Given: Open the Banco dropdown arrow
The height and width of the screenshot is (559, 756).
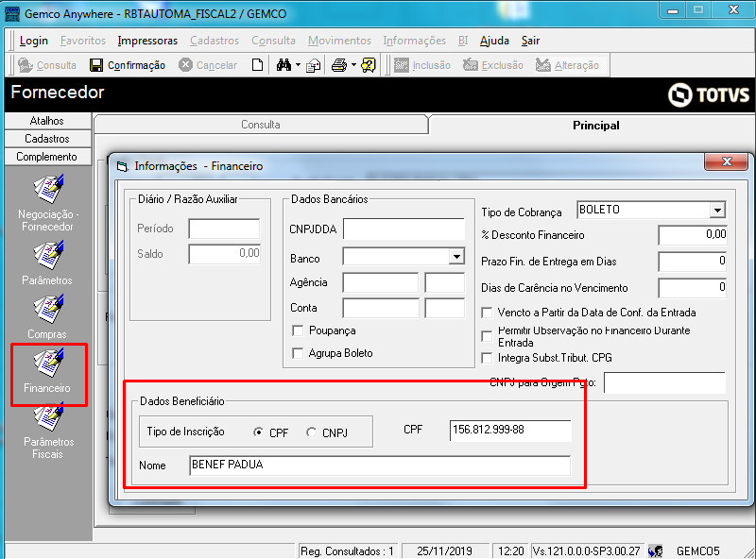Looking at the screenshot, I should pos(456,257).
